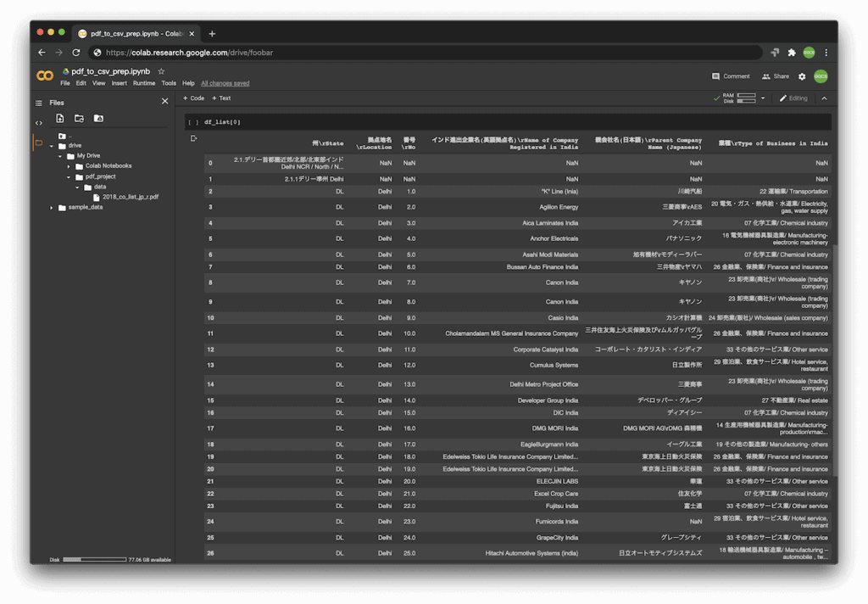Open the code snippets panel icon
868x604 pixels.
[39, 123]
